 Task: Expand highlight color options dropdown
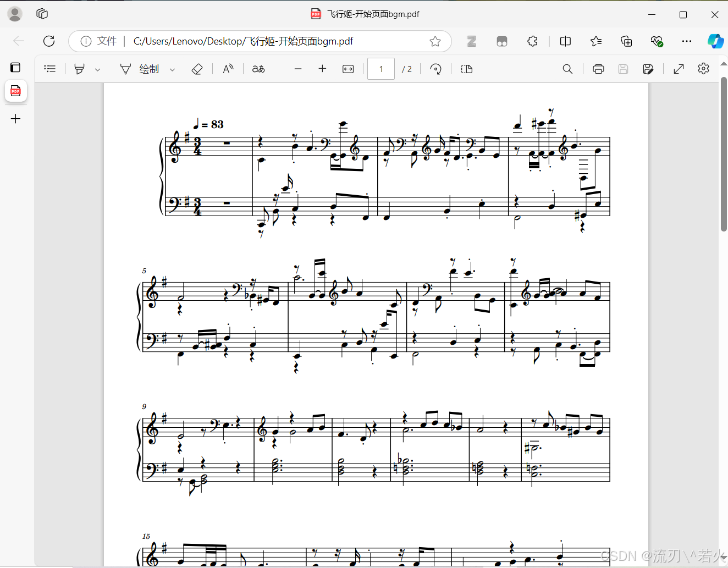tap(97, 69)
